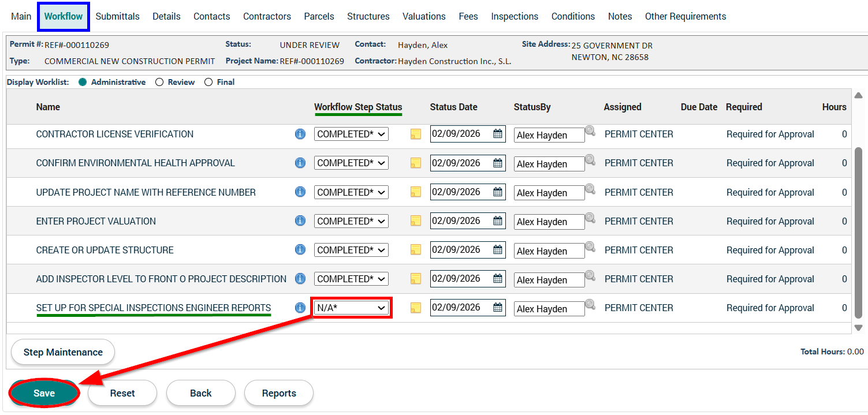Screen dimensions: 868x415
Task: Open sticky note for Add Inspector Level row
Action: (x=415, y=279)
